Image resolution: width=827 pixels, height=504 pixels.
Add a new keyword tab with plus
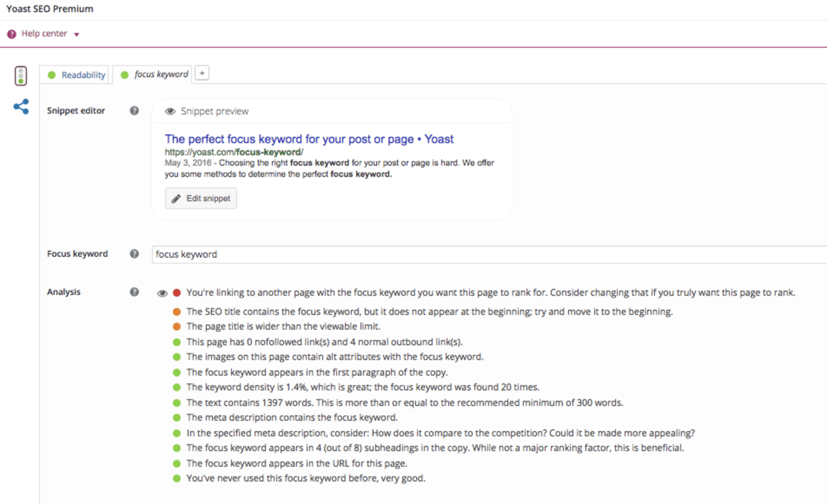[202, 73]
